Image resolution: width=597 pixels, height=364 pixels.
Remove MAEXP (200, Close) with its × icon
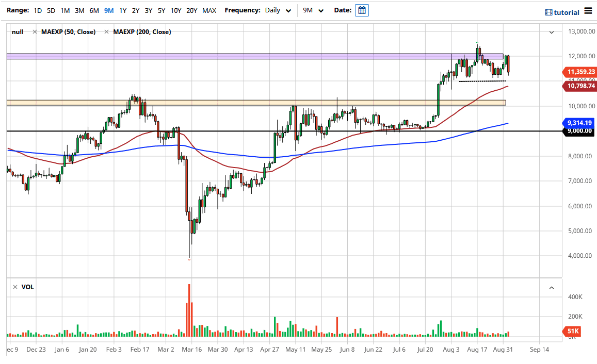coord(106,31)
